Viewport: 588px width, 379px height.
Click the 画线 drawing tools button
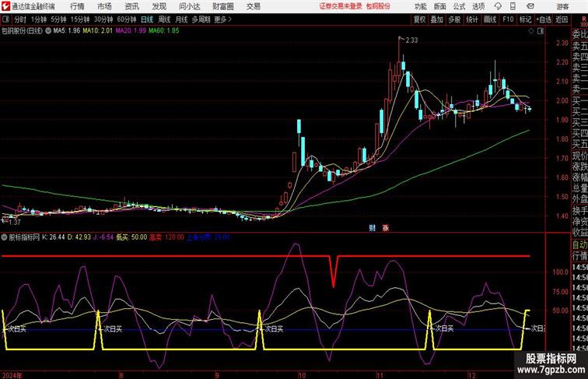tap(490, 19)
